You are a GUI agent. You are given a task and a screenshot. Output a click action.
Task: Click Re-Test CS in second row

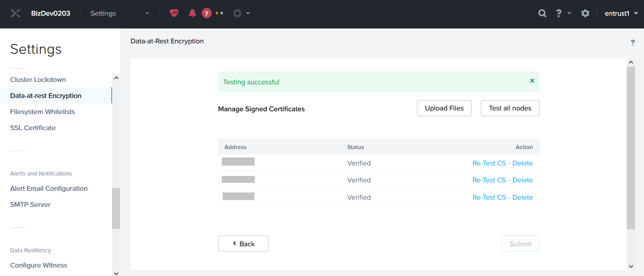coord(489,180)
